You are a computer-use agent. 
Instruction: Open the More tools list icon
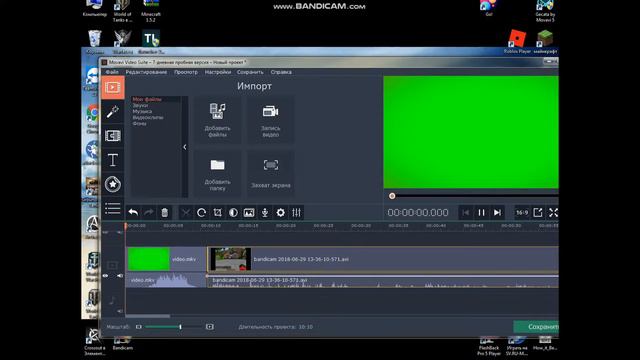coord(113,208)
